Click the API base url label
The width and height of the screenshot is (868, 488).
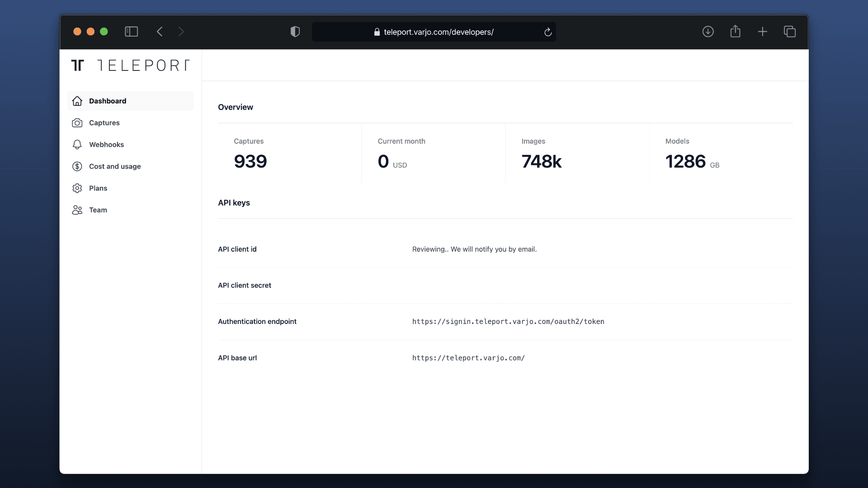coord(237,358)
